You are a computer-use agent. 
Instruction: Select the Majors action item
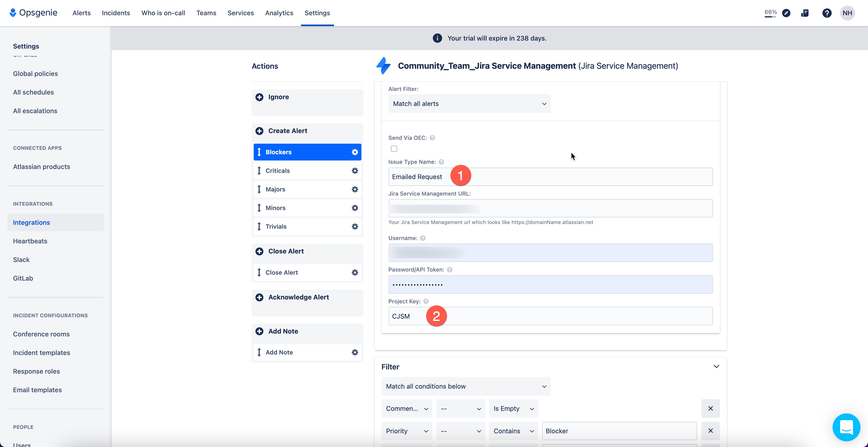pos(275,189)
